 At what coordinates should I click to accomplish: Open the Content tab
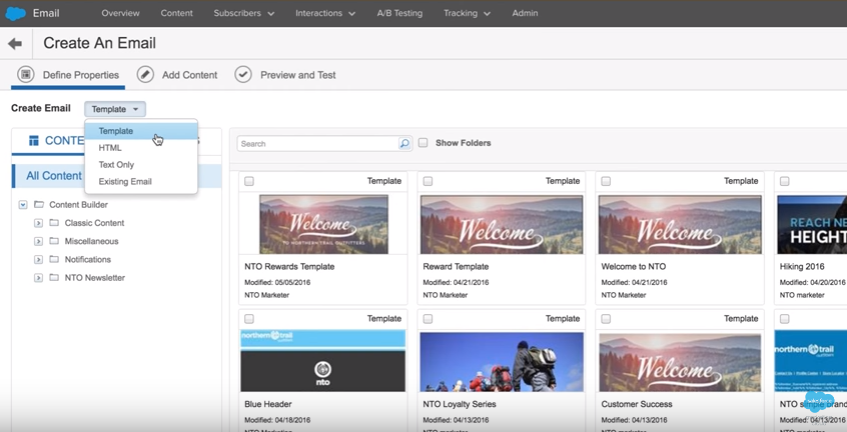click(177, 13)
